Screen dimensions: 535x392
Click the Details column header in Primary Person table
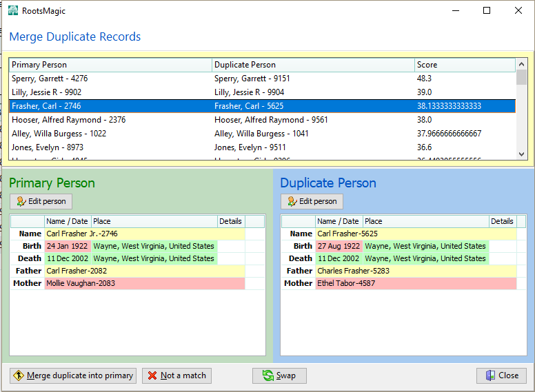(231, 221)
